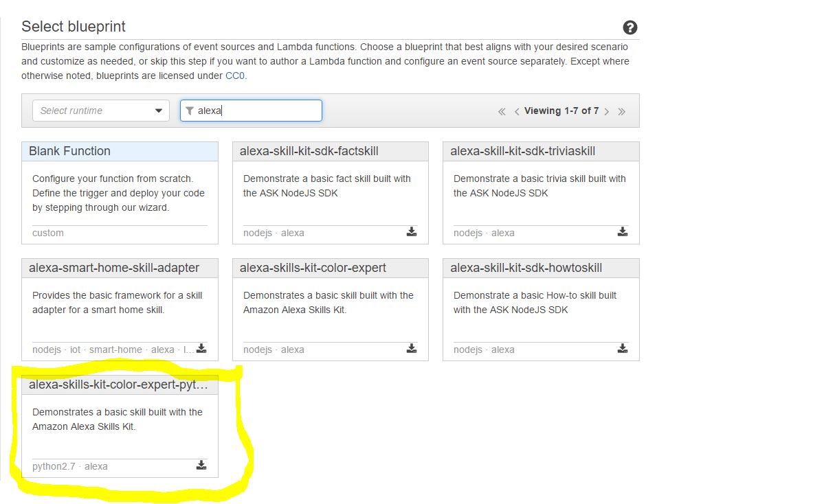Go to previous page of blueprints
835x504 pixels.
(x=517, y=111)
